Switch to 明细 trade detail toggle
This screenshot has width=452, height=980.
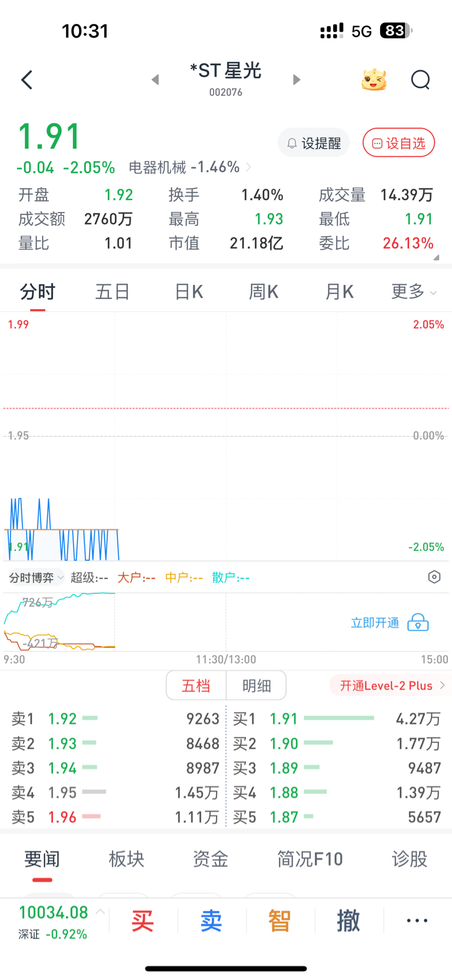click(x=257, y=686)
